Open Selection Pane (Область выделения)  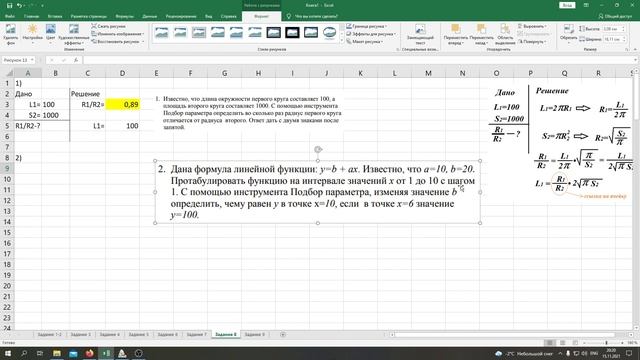tap(505, 34)
